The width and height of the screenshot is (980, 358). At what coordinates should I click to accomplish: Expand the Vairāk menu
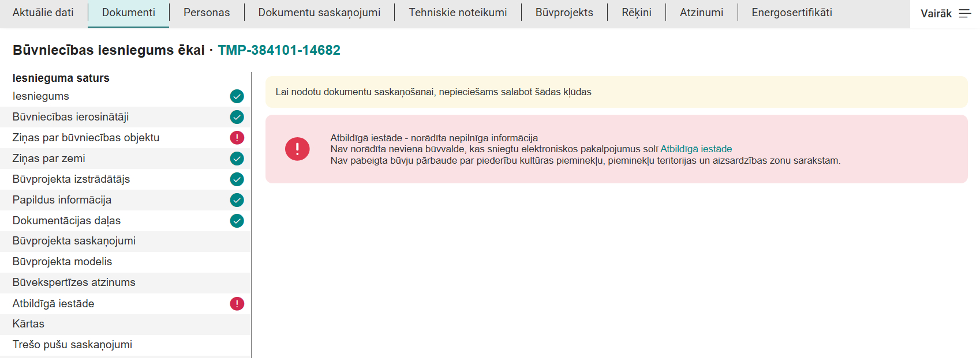tap(945, 14)
